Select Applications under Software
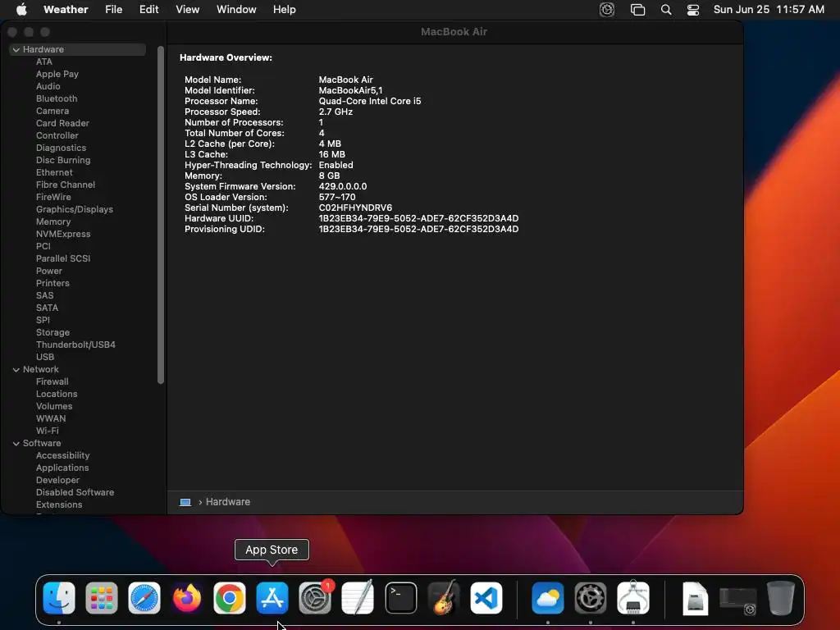This screenshot has height=630, width=840. click(62, 468)
